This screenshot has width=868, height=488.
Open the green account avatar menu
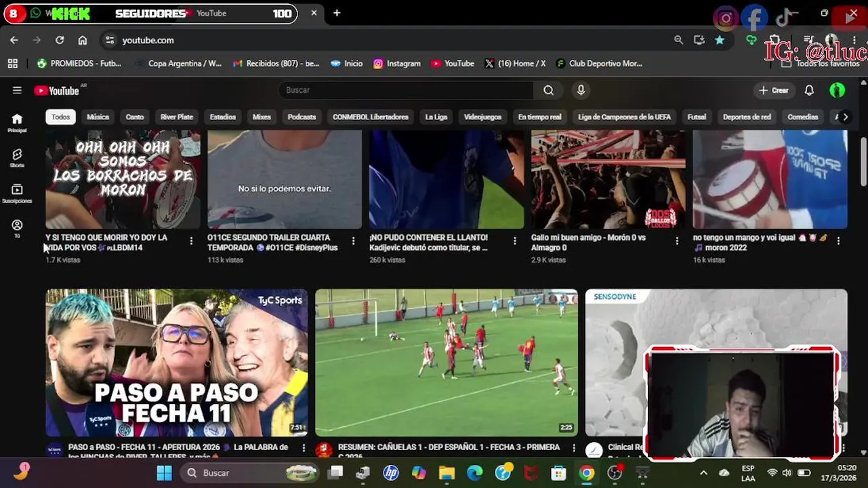point(837,90)
